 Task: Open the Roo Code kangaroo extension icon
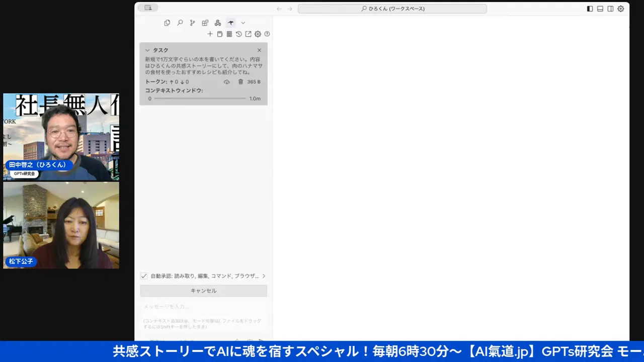(x=230, y=23)
